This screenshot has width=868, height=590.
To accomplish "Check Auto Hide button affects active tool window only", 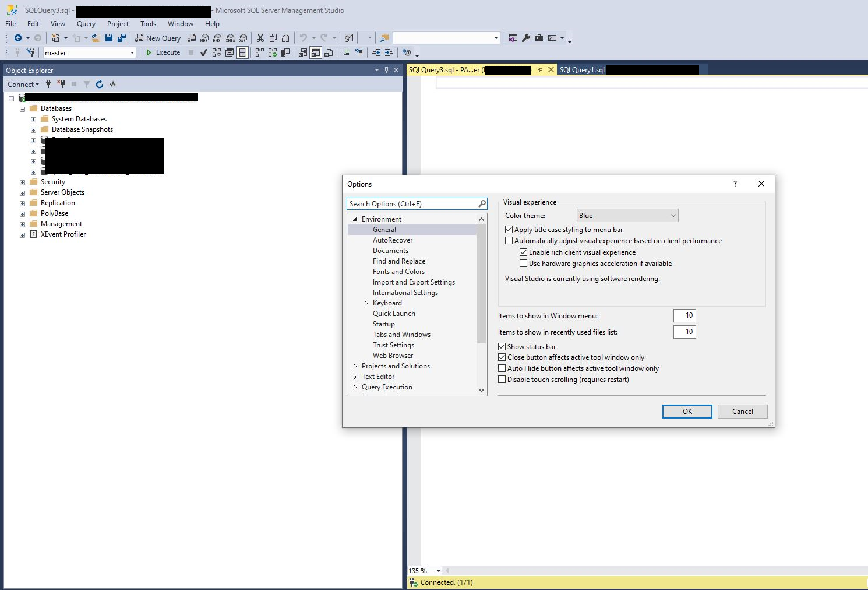I will click(502, 368).
